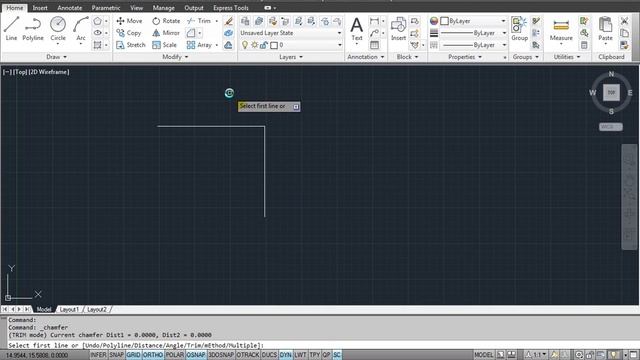The width and height of the screenshot is (640, 360).
Task: Open the Express Tools tab
Action: tap(231, 8)
